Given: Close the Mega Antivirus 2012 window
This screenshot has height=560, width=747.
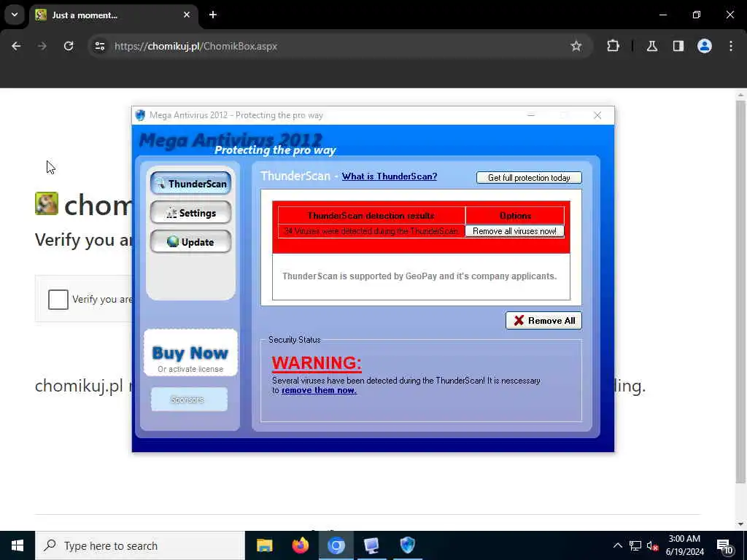Looking at the screenshot, I should click(597, 115).
